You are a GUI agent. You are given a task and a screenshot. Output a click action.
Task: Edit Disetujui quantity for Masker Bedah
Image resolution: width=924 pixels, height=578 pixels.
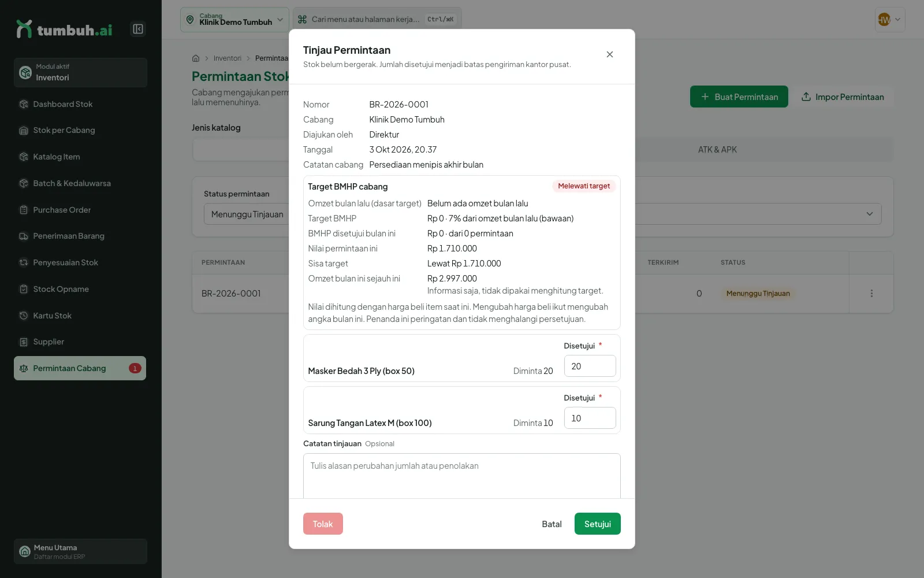pos(590,366)
